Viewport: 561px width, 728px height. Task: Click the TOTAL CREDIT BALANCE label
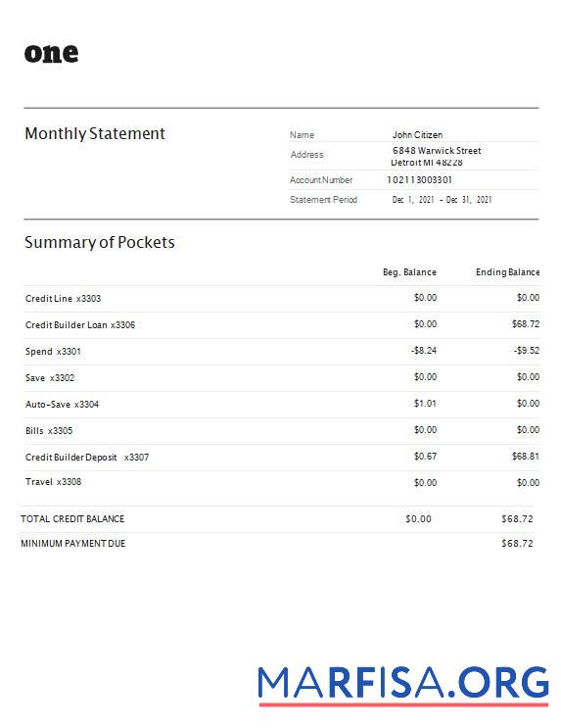tap(72, 519)
